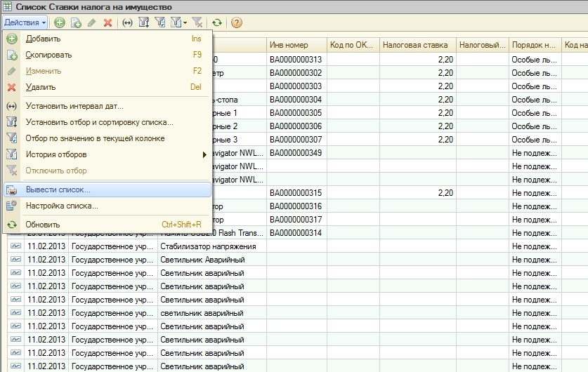Choose Удалить from the actions menu
Image resolution: width=588 pixels, height=372 pixels.
41,87
